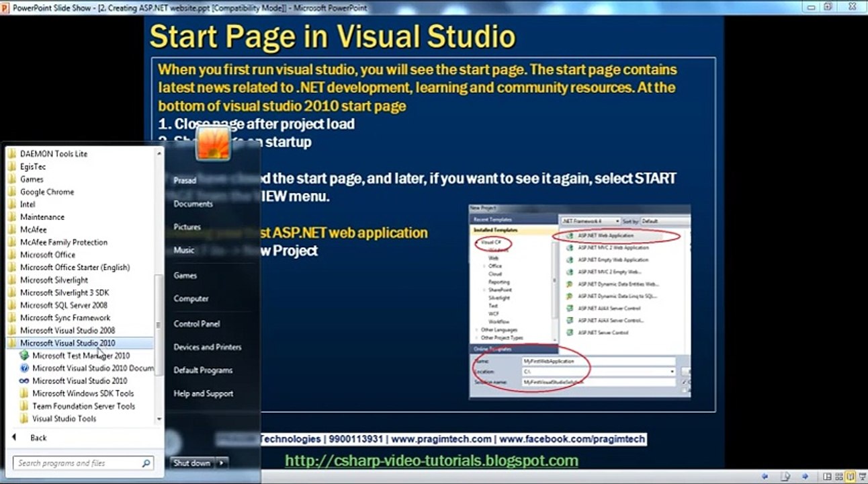This screenshot has width=868, height=484.
Task: Open the www.facebook.com/pragimtech link
Action: coord(572,439)
